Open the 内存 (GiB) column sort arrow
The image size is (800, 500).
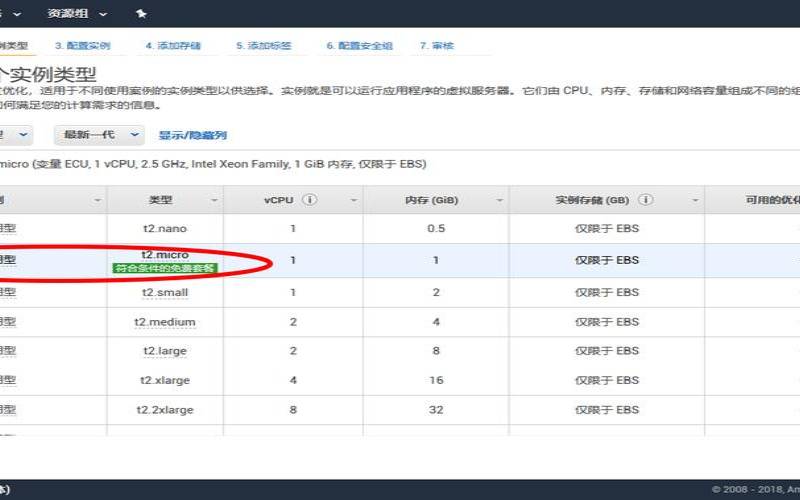[x=500, y=201]
